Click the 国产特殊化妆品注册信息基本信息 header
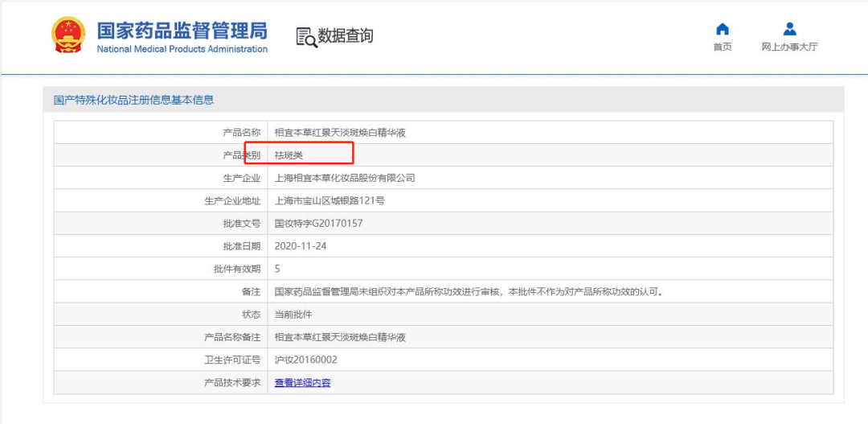Screen dimensions: 868x424 [133, 101]
